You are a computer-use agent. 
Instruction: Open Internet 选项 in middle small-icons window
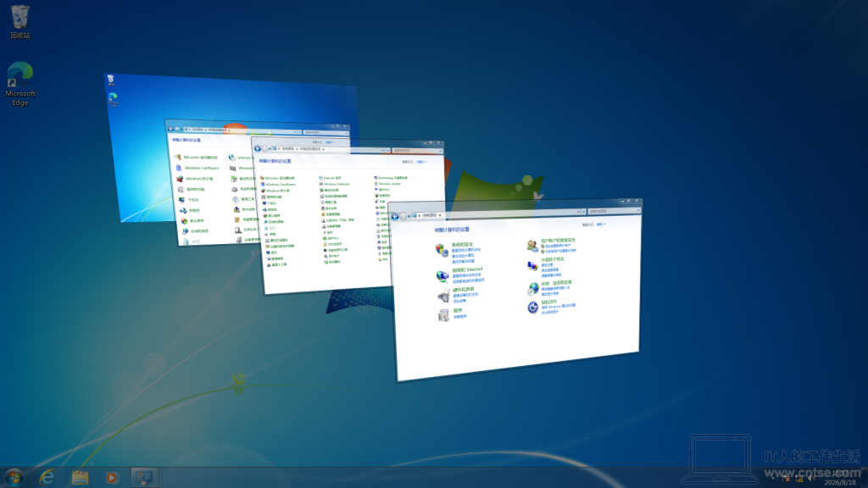tap(331, 178)
